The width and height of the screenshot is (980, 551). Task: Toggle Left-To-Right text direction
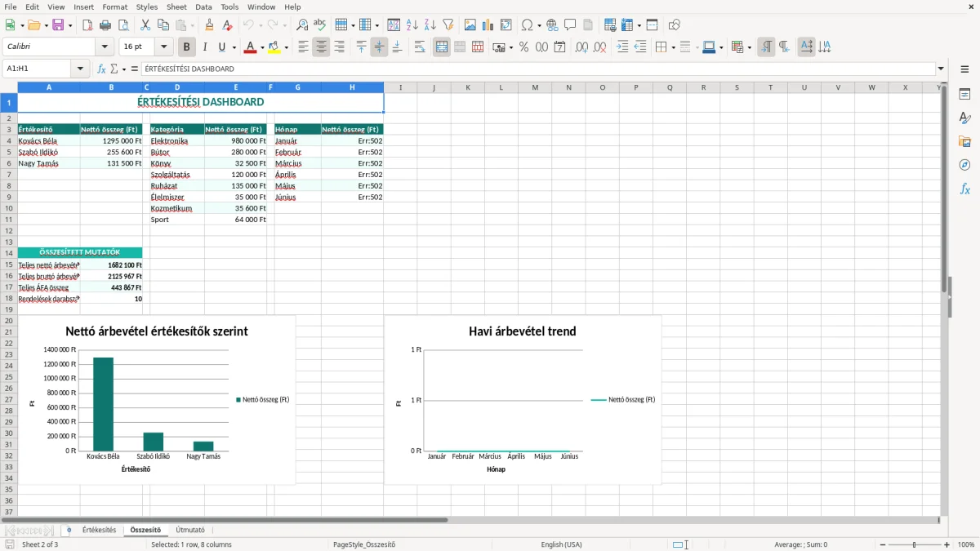[x=766, y=47]
